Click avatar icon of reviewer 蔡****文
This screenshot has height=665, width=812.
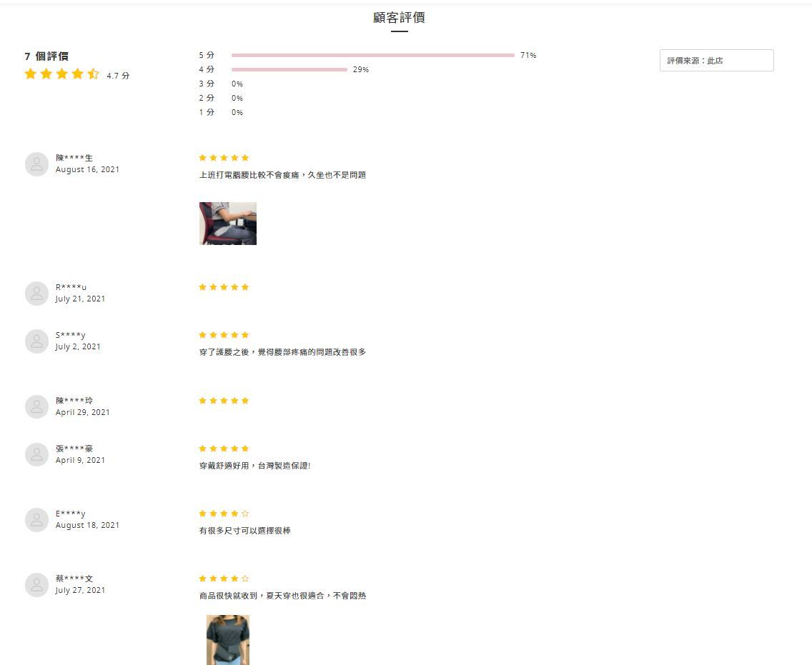coord(36,585)
